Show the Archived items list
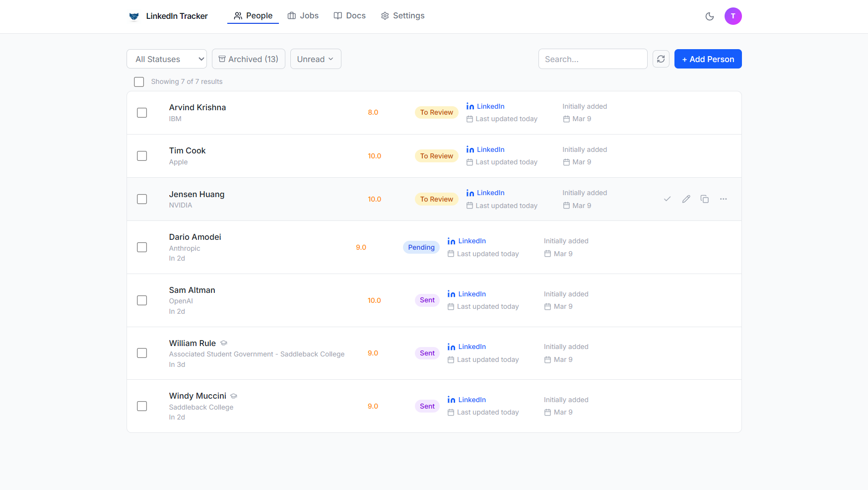The height and width of the screenshot is (490, 868). coord(248,59)
